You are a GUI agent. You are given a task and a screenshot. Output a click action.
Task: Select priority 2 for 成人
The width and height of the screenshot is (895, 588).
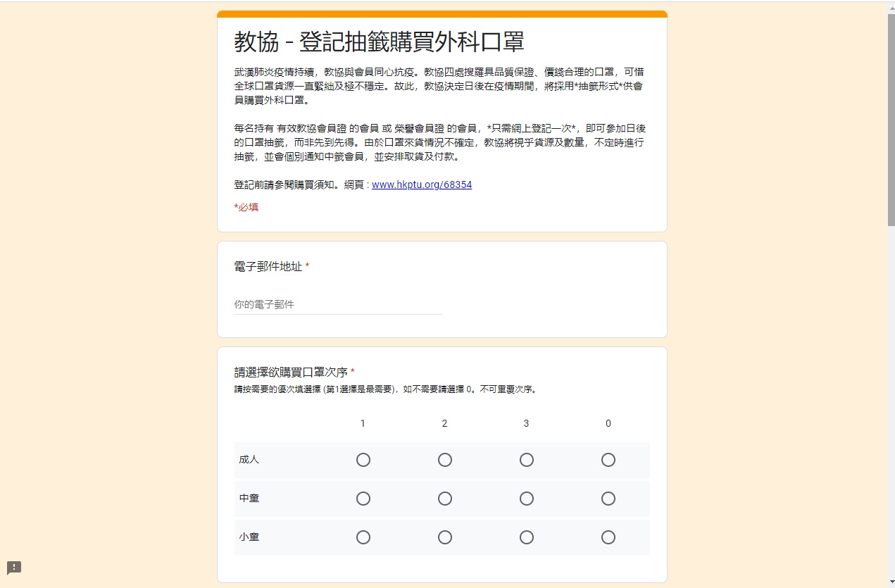click(x=444, y=460)
